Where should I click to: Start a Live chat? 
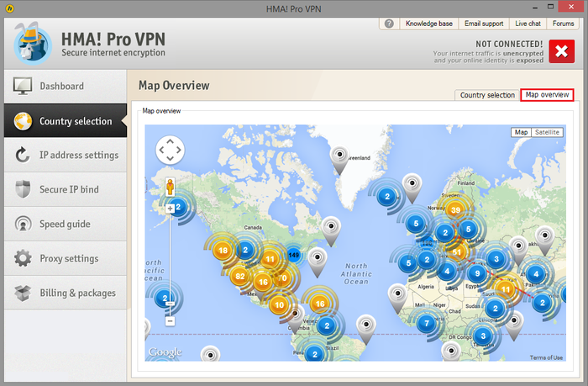click(x=528, y=24)
